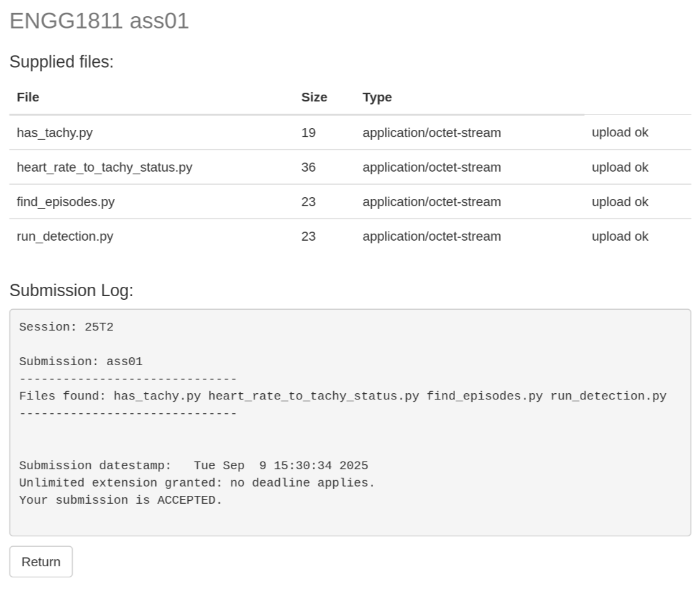
Task: Select heart_rate_to_tachy_status.py in the file table
Action: [x=104, y=167]
